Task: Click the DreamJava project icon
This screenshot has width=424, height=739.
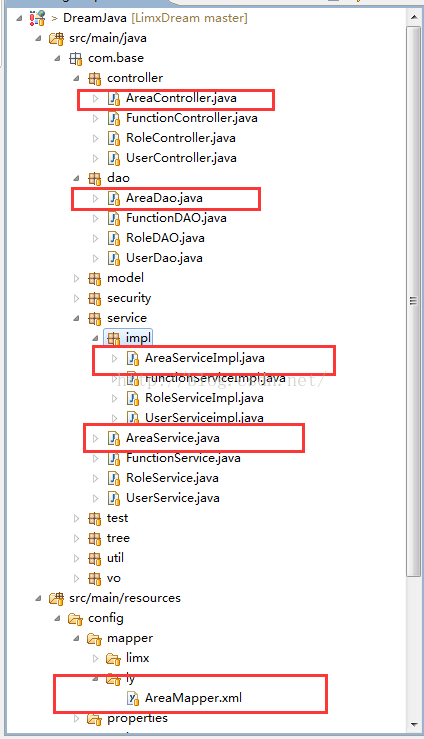Action: tap(37, 18)
